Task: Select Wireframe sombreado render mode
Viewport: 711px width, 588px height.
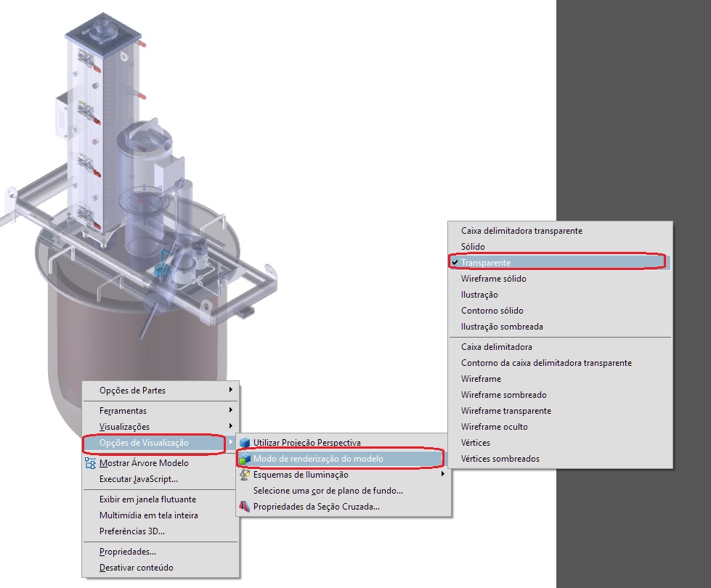Action: pyautogui.click(x=560, y=395)
